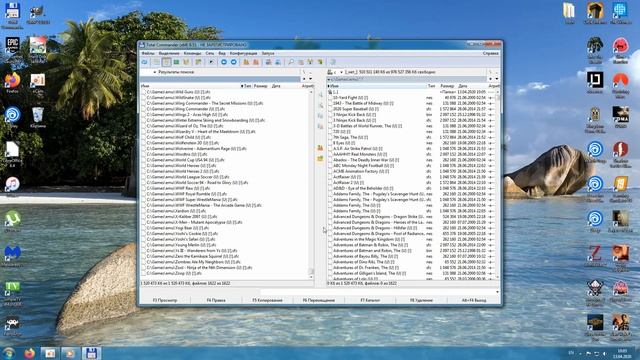Open Notepad from the last toolbar icon
Viewport: 640px width, 360px height.
(x=333, y=62)
